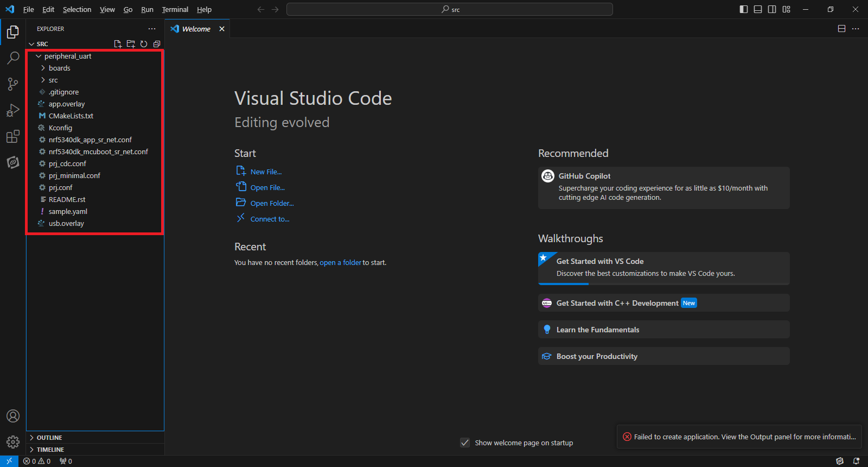868x467 pixels.
Task: Expand the boards folder
Action: coord(60,68)
